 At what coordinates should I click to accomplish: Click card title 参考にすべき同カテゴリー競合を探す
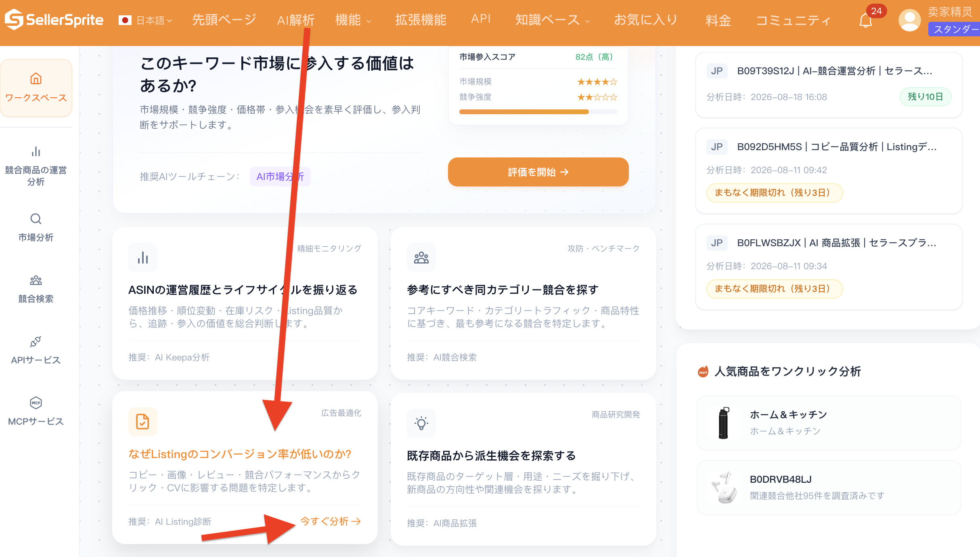[x=503, y=290]
